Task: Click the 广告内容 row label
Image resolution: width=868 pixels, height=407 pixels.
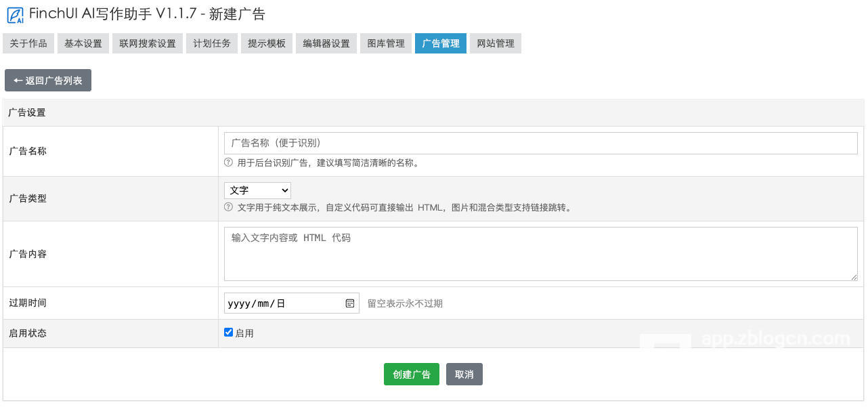Action: point(28,254)
